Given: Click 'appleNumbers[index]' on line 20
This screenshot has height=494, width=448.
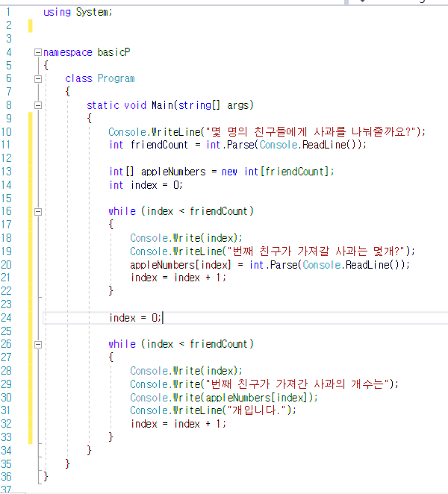Looking at the screenshot, I should tap(181, 265).
